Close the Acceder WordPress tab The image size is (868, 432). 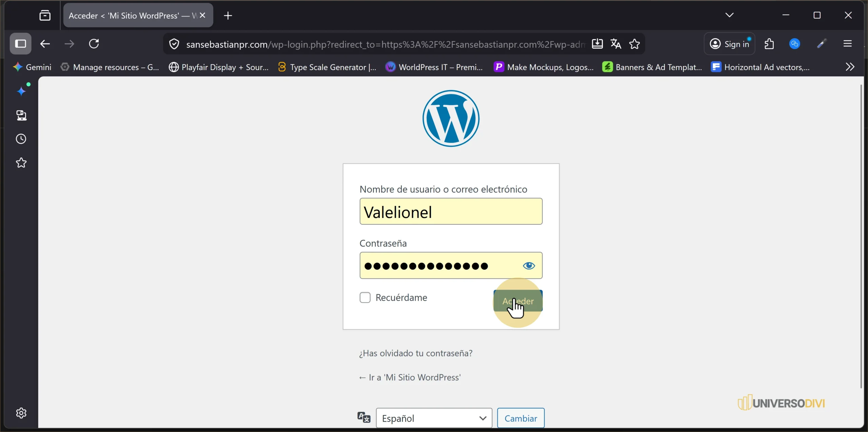tap(203, 15)
